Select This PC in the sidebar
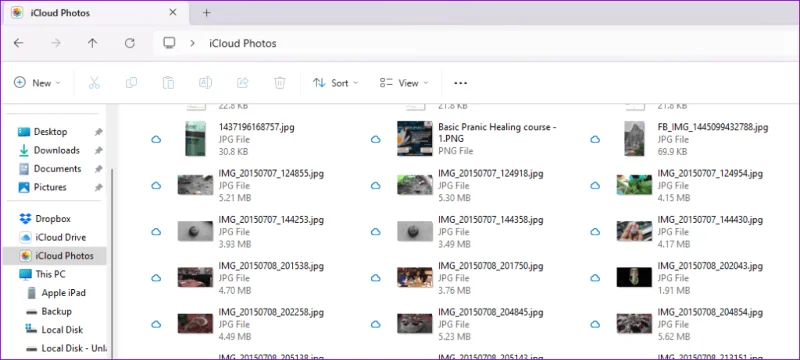The image size is (800, 360). 51,274
